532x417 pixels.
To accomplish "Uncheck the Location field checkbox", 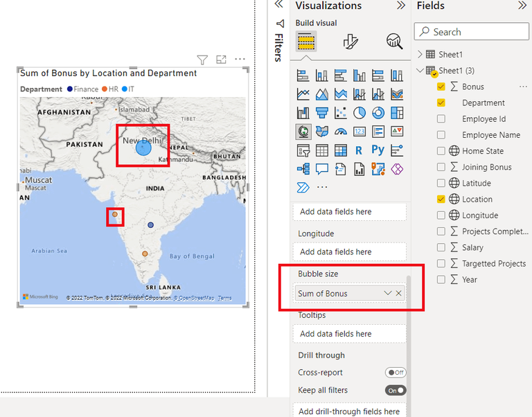I will pos(441,199).
